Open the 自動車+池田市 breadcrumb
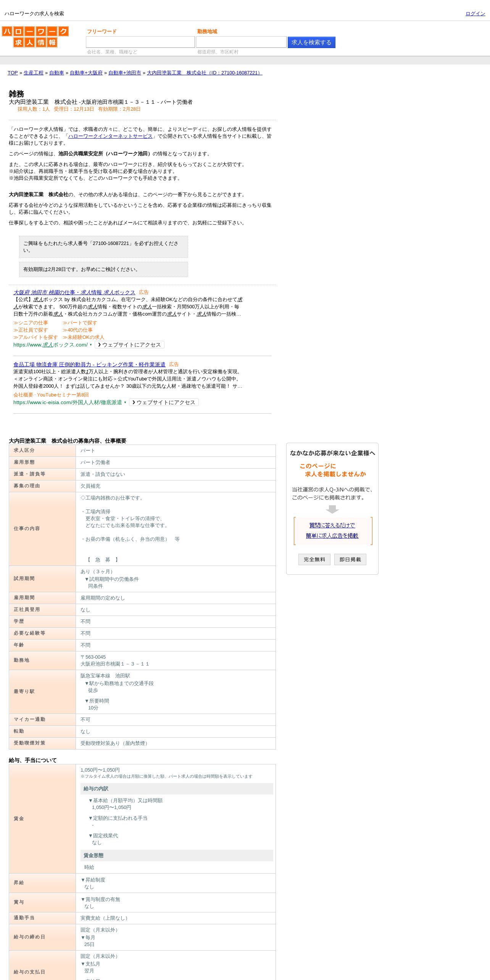This screenshot has height=980, width=490. (125, 73)
